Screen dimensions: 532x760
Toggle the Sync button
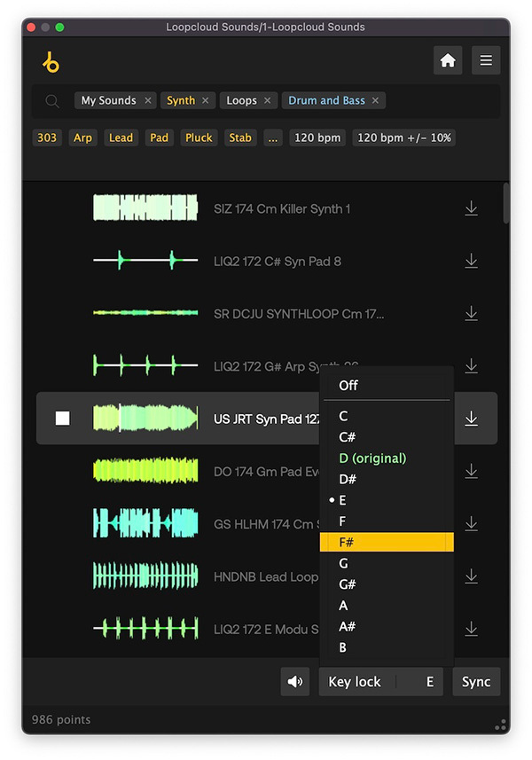[476, 682]
